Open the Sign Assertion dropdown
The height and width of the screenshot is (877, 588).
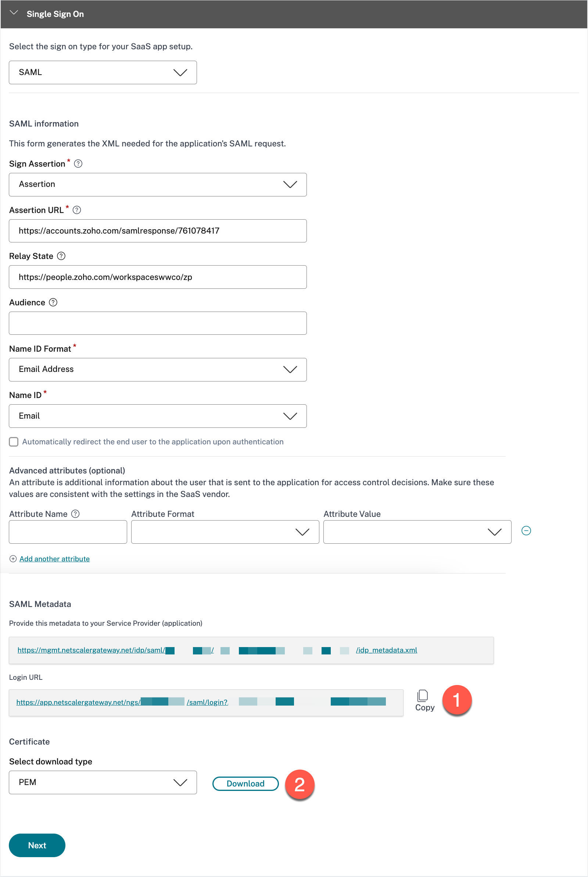pyautogui.click(x=158, y=185)
